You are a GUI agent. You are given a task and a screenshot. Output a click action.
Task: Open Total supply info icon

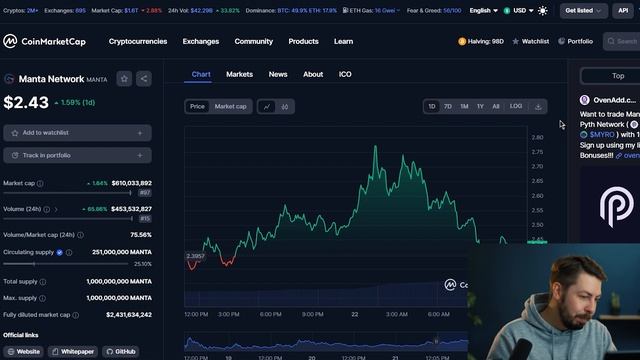(43, 282)
